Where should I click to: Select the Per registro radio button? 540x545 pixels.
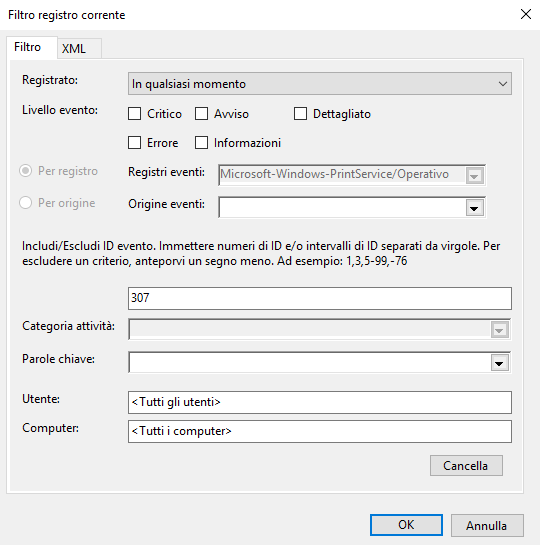(26, 171)
